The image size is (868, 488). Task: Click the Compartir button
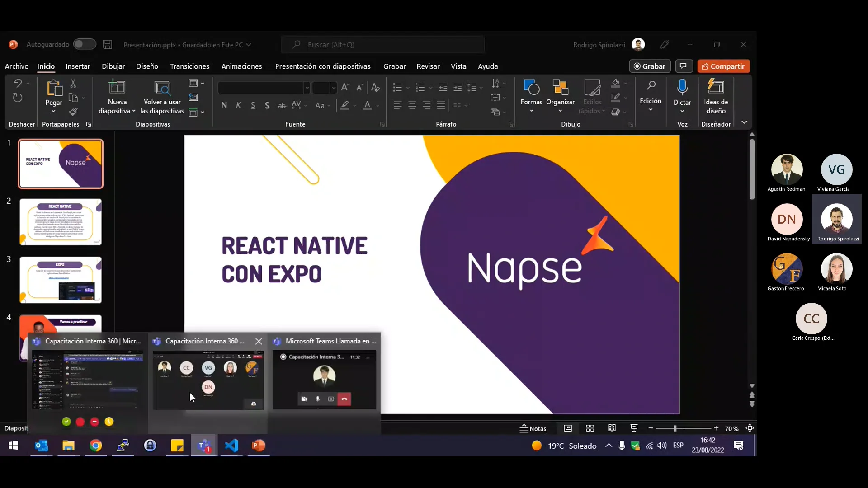pos(723,66)
